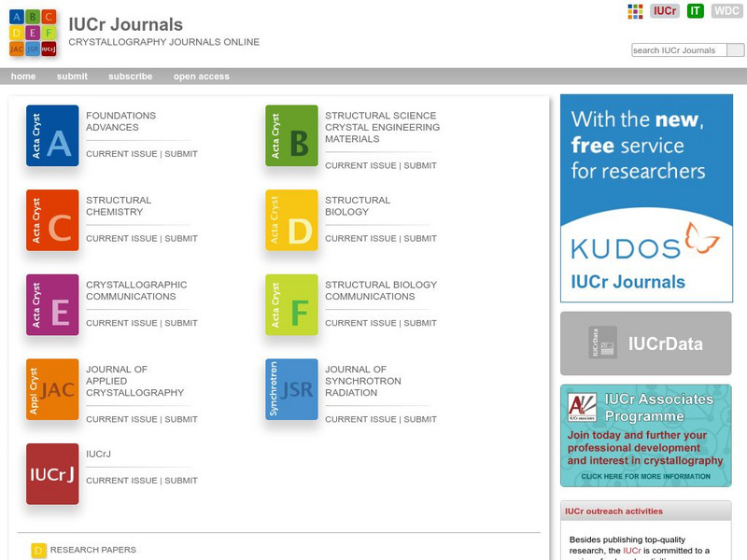The image size is (747, 560).
Task: Open the blue JSR Synchrotron journal icon
Action: [x=292, y=388]
